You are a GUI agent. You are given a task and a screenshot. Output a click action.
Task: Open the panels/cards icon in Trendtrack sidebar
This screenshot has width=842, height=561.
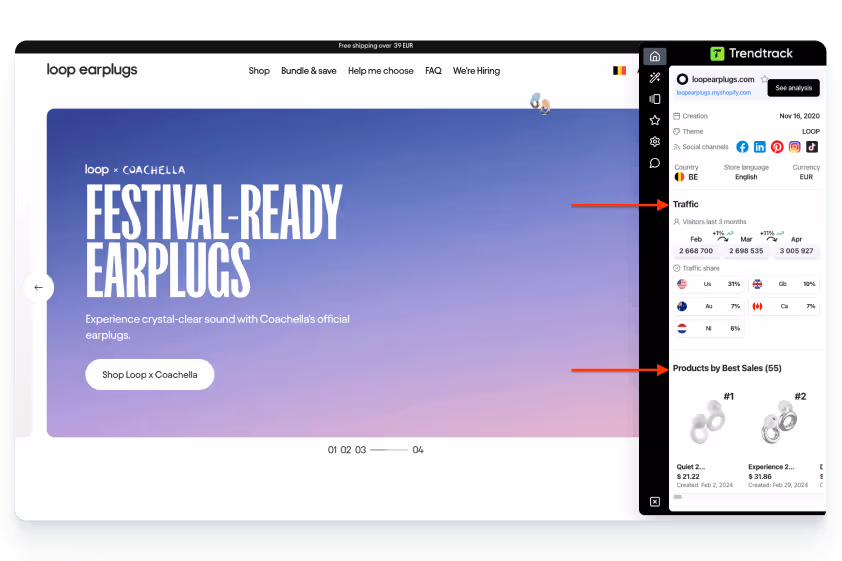pos(655,99)
